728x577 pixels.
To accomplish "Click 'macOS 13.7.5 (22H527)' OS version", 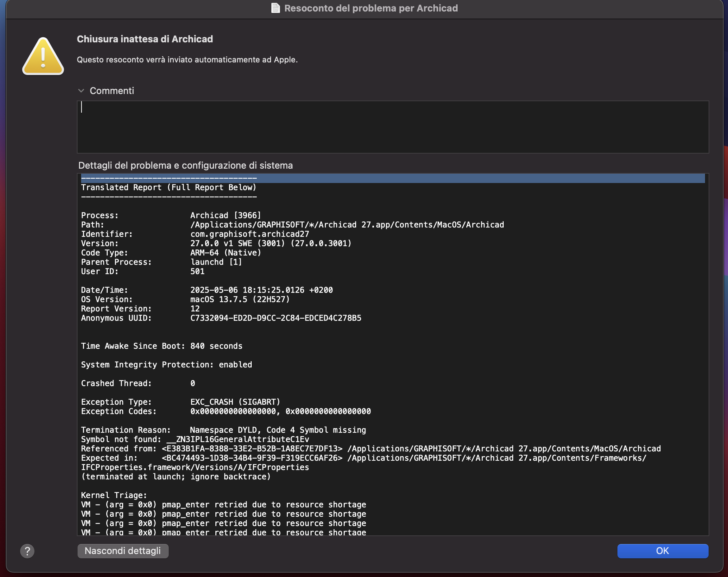I will point(240,299).
